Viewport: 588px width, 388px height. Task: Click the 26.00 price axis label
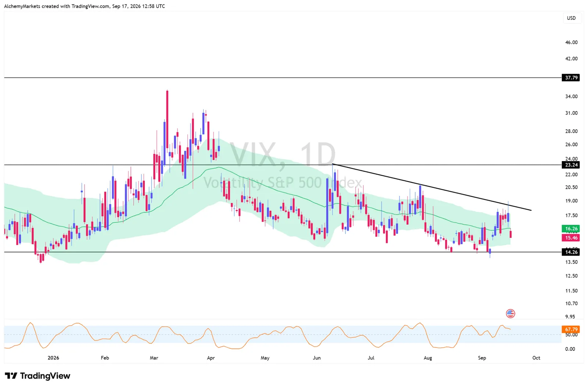[571, 144]
